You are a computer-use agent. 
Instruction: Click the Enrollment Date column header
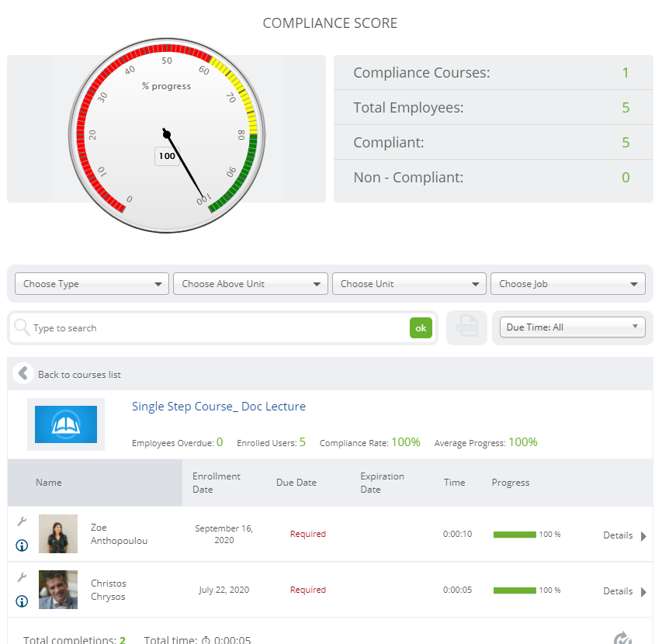(217, 483)
